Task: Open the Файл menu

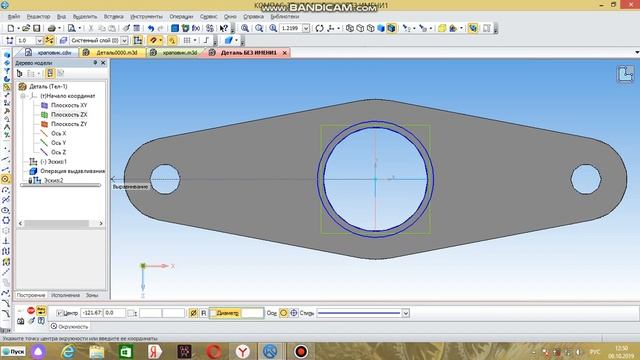Action: click(14, 17)
